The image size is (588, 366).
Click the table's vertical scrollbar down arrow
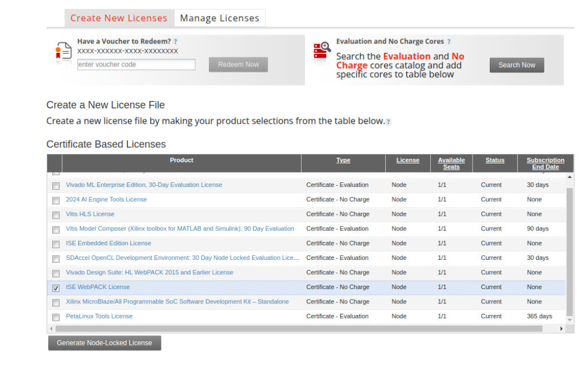570,320
